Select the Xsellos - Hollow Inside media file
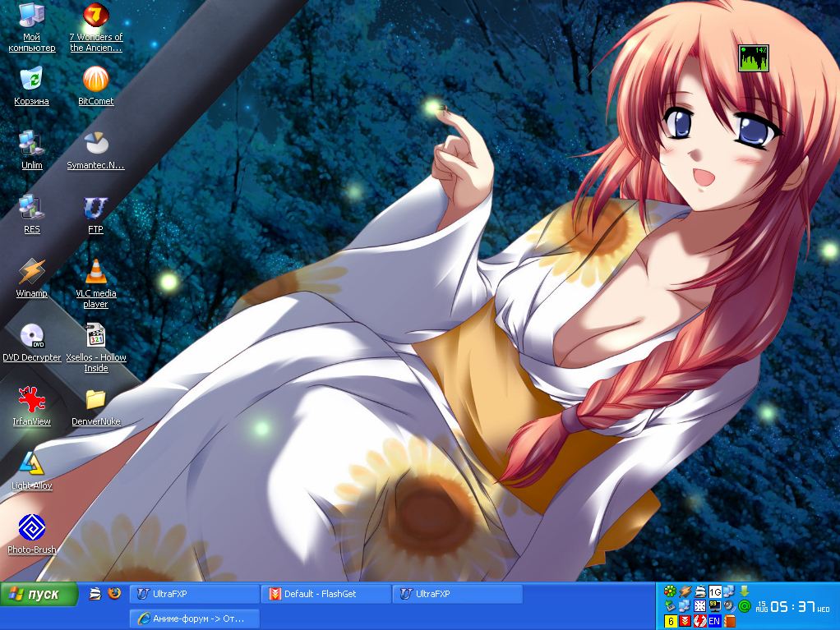Viewport: 840px width, 630px height. [x=96, y=348]
